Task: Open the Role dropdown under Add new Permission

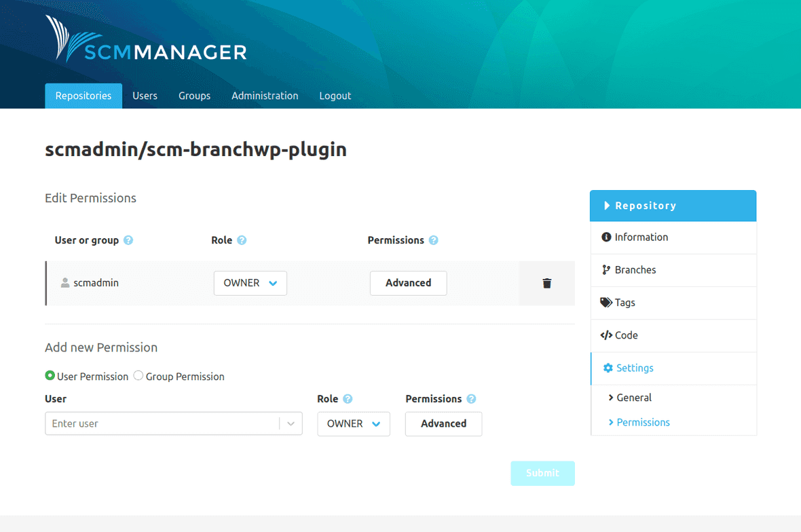Action: pyautogui.click(x=353, y=423)
